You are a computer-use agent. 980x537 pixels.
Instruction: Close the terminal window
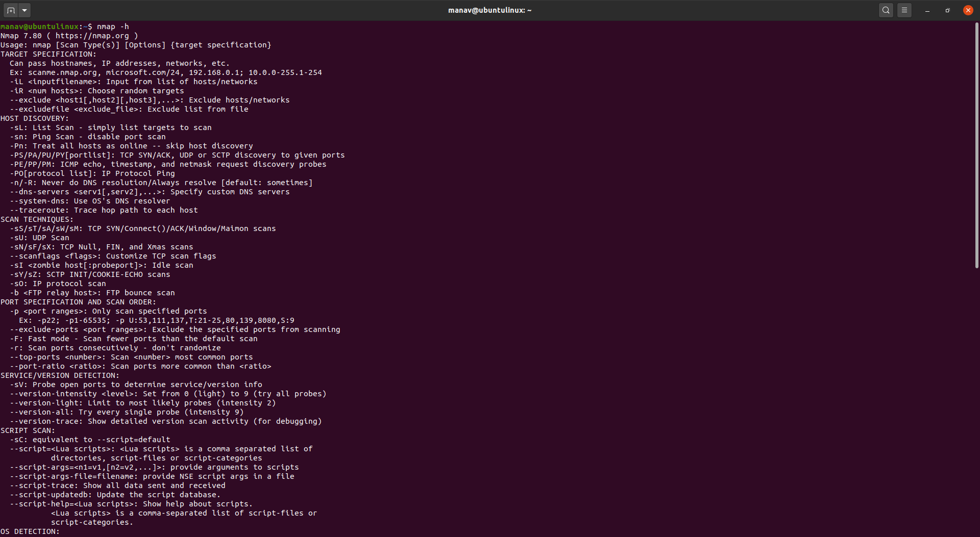click(x=968, y=10)
